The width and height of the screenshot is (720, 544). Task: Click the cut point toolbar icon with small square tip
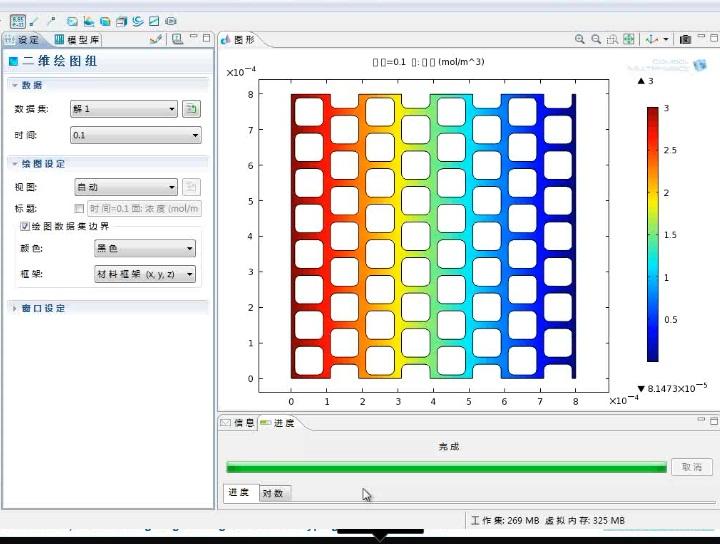tap(51, 21)
